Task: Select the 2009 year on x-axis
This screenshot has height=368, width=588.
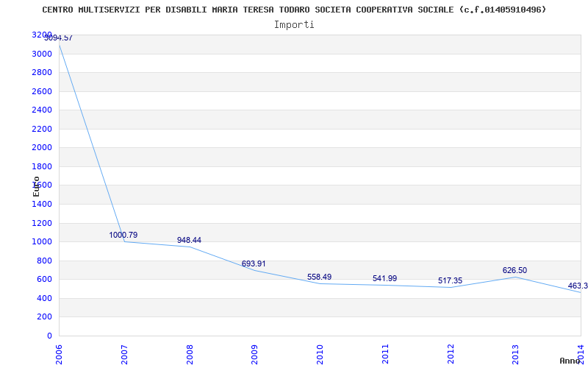Action: [x=255, y=353]
